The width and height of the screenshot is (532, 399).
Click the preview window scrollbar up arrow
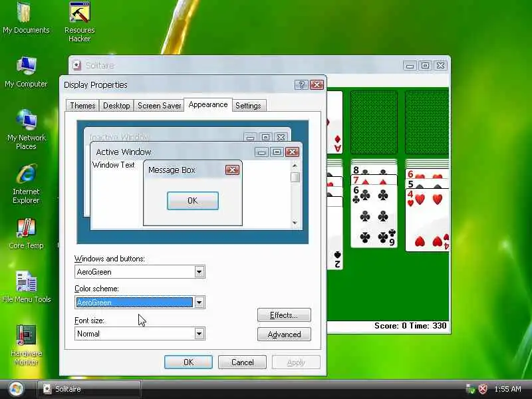[x=295, y=166]
